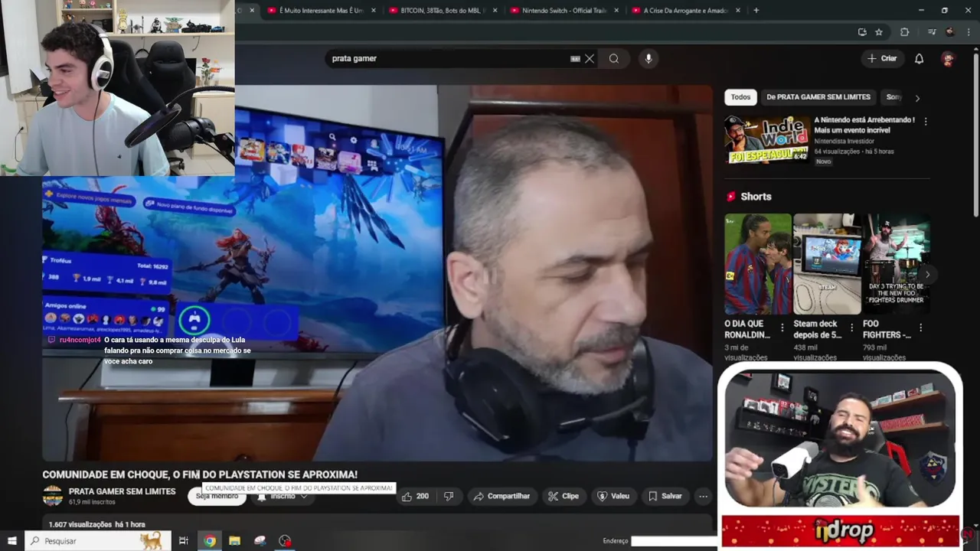Open a new Chrome tab
Viewport: 980px width, 551px height.
tap(756, 10)
